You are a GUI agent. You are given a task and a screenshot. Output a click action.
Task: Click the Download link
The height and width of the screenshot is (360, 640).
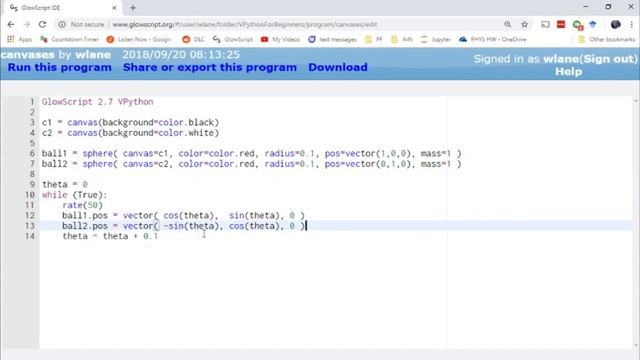click(338, 67)
